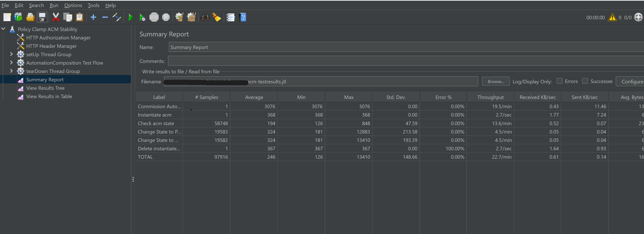644x234 pixels.
Task: Open the Templates icon in toolbar
Action: point(18,17)
